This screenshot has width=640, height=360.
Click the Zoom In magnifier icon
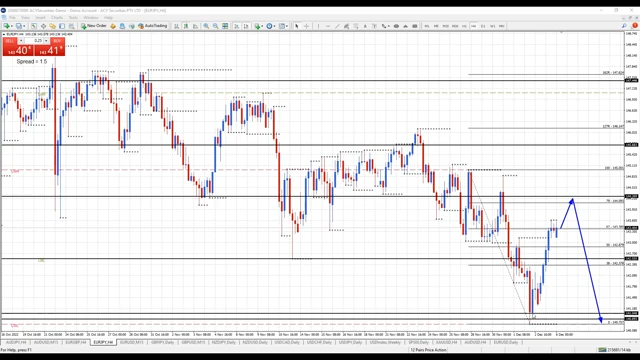tap(206, 26)
